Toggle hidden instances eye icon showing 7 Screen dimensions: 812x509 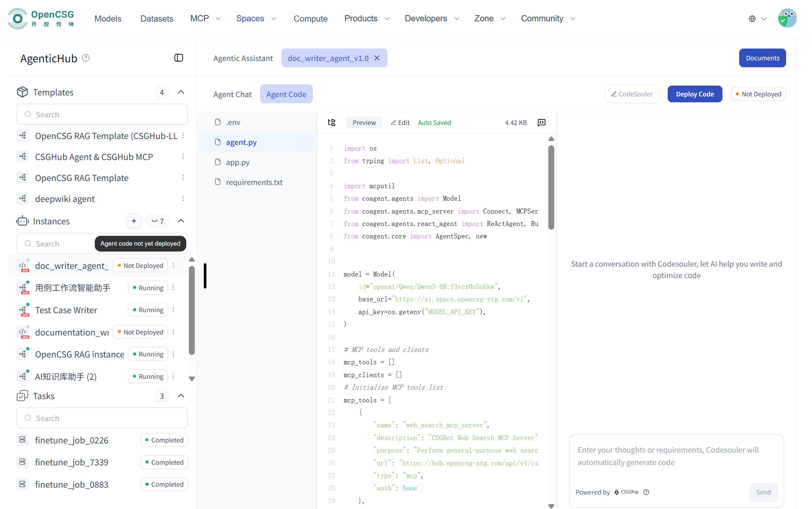click(157, 221)
